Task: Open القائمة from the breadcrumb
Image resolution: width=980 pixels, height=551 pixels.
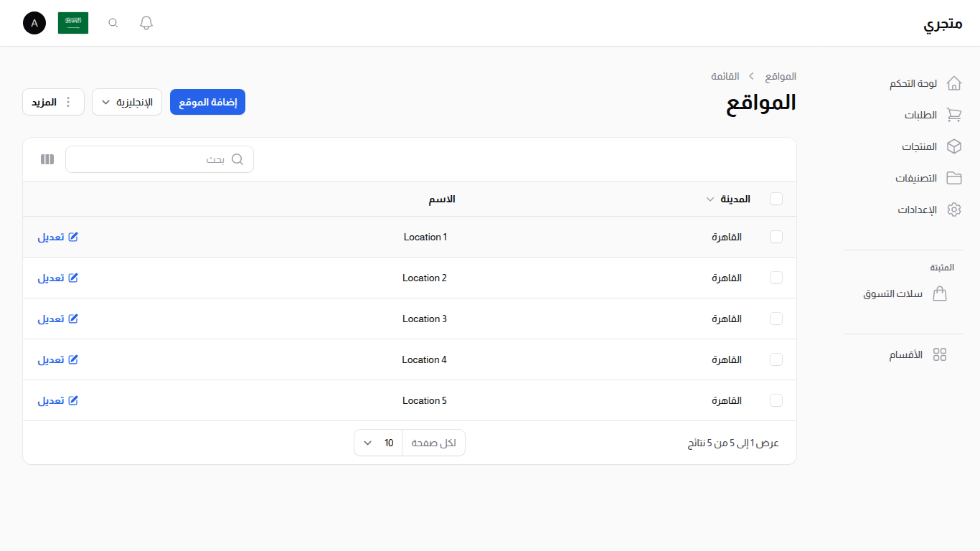Action: point(727,76)
